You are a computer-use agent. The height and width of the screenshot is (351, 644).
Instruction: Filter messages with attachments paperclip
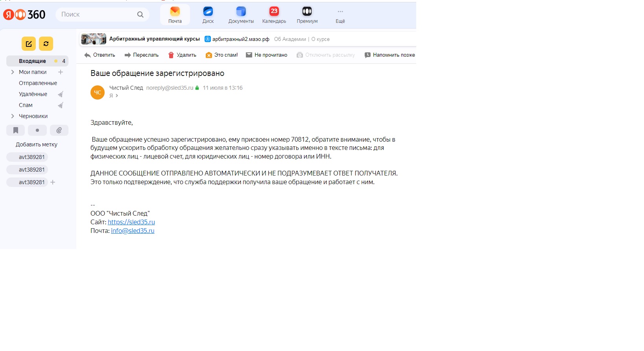click(59, 130)
